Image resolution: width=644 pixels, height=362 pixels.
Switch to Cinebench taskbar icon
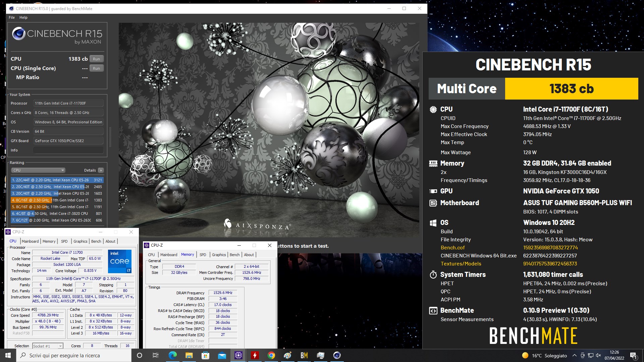(337, 355)
